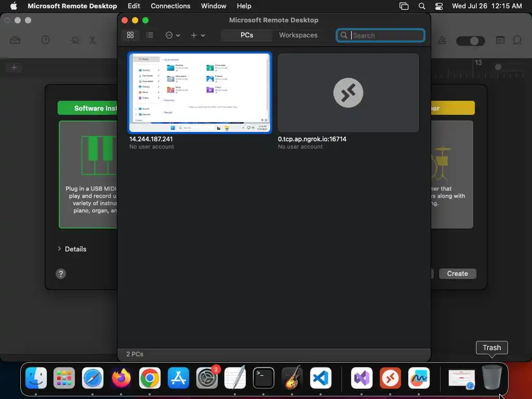Click GarageBand add track plus button
Viewport: 532px width, 399px height.
tap(14, 68)
